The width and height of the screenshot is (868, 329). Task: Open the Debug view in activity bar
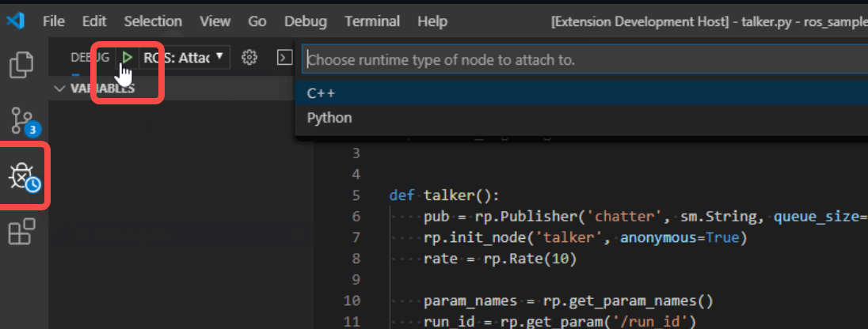24,177
